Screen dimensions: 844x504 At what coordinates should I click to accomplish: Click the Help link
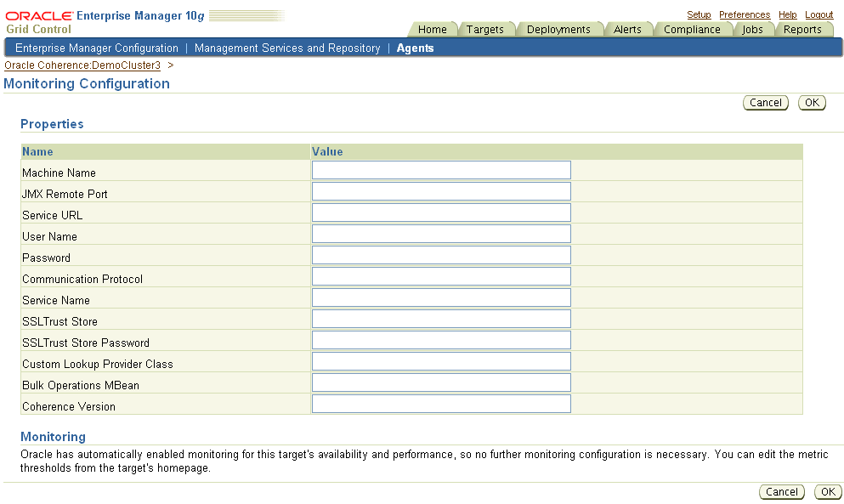pyautogui.click(x=787, y=14)
